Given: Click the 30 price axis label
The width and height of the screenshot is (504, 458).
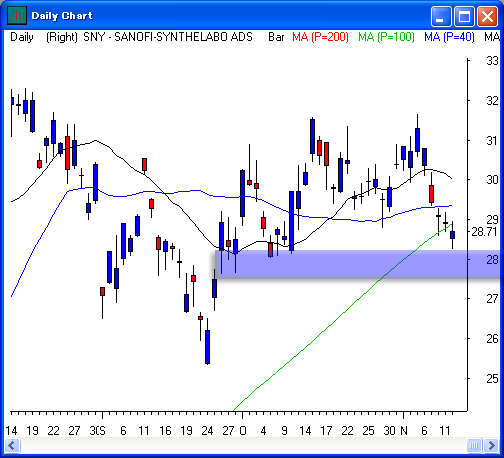Looking at the screenshot, I should [x=492, y=180].
